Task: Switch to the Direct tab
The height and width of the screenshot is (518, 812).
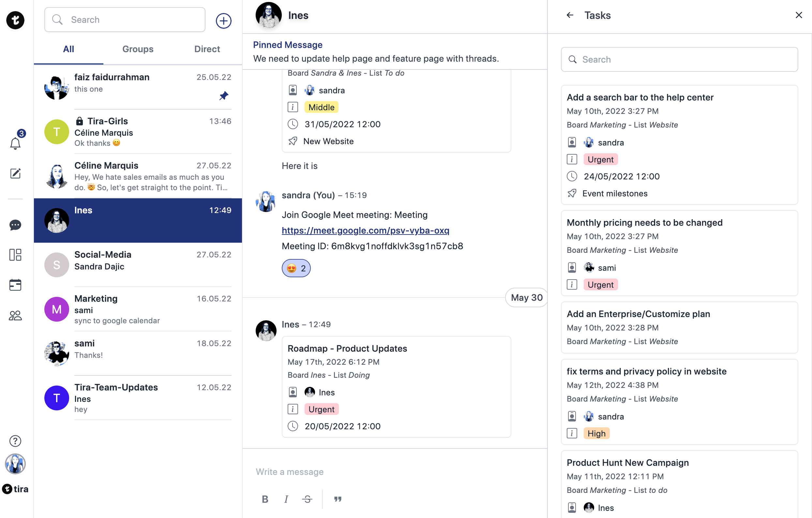Action: tap(207, 49)
